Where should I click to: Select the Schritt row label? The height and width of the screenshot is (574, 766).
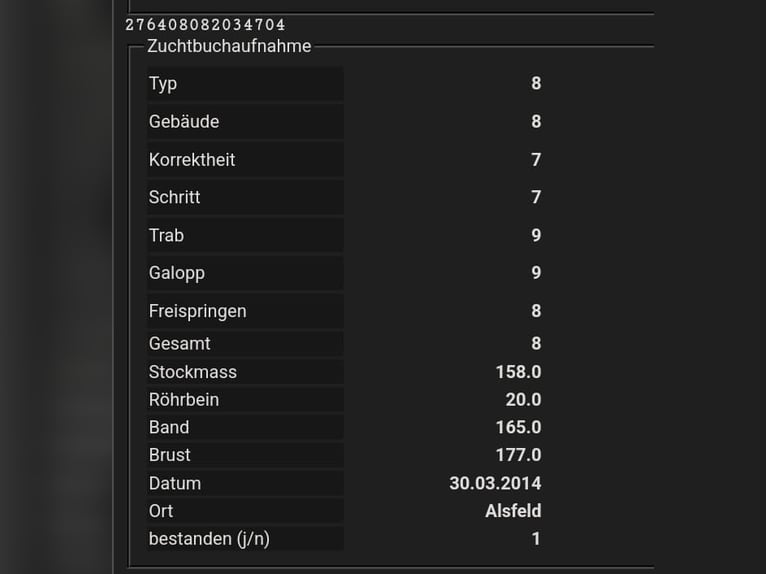(x=175, y=198)
